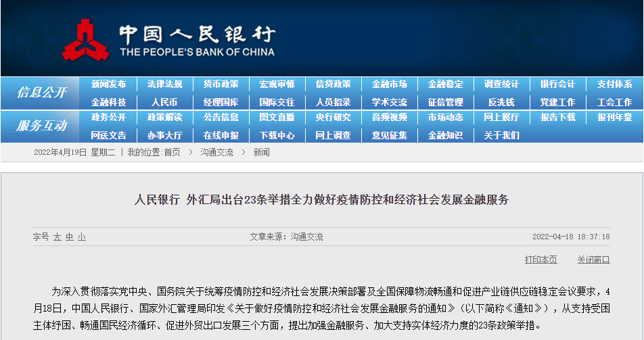
Task: Go to 首页 in breadcrumb
Action: [172, 152]
